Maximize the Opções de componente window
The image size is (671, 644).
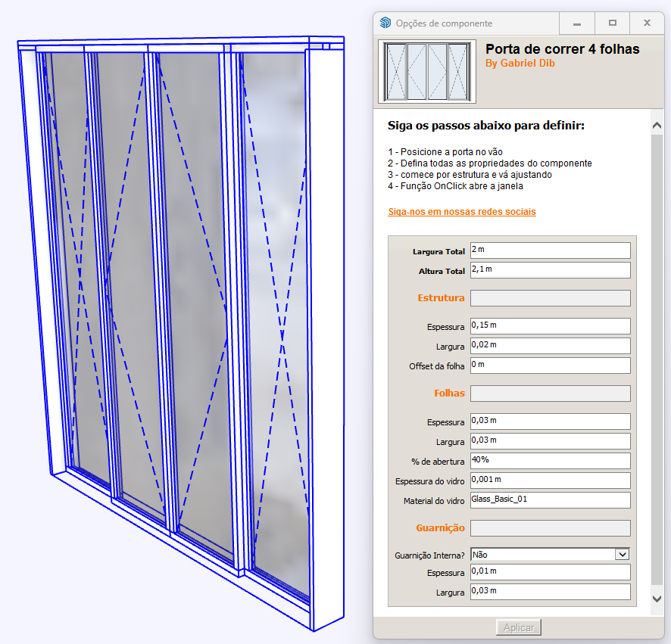pos(613,23)
